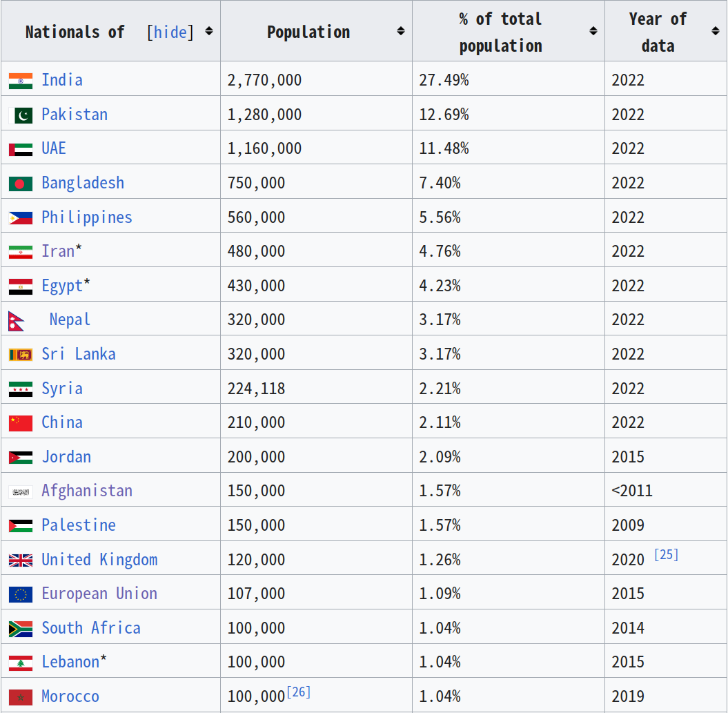Sort by % of total population arrows
The image size is (728, 713).
pyautogui.click(x=593, y=31)
